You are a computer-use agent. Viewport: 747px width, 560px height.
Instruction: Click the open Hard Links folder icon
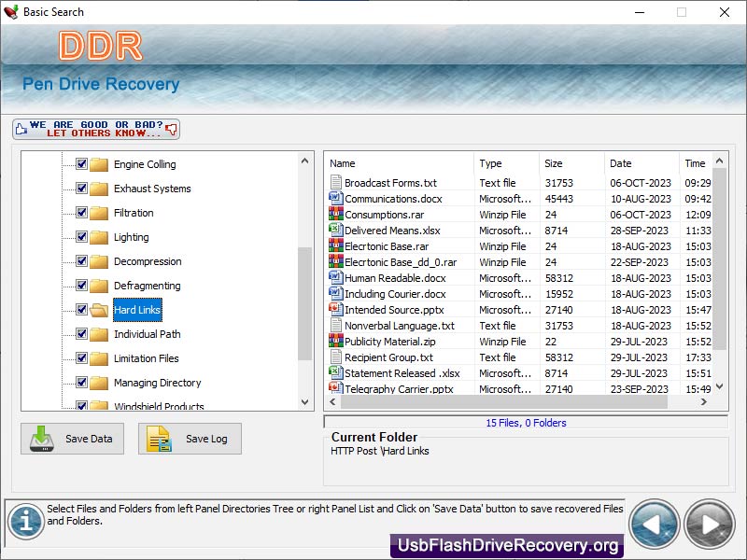[99, 310]
